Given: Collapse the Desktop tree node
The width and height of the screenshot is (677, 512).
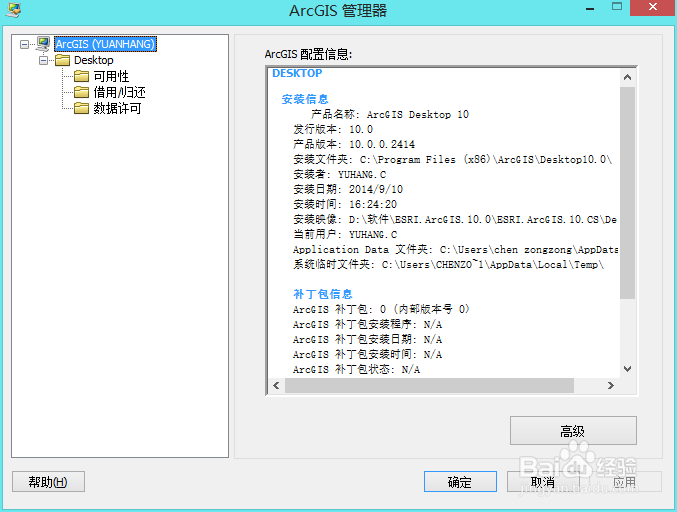Looking at the screenshot, I should pyautogui.click(x=44, y=60).
